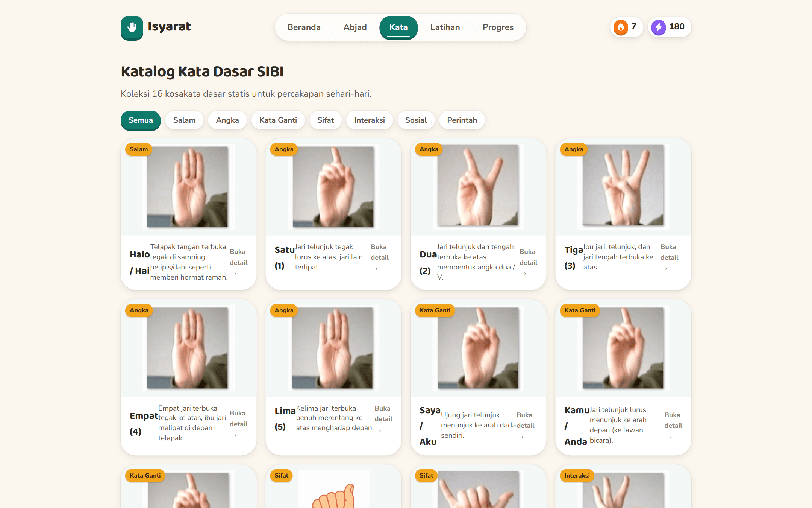
Task: Open Buka detail for Satu (1)
Action: pos(380,257)
